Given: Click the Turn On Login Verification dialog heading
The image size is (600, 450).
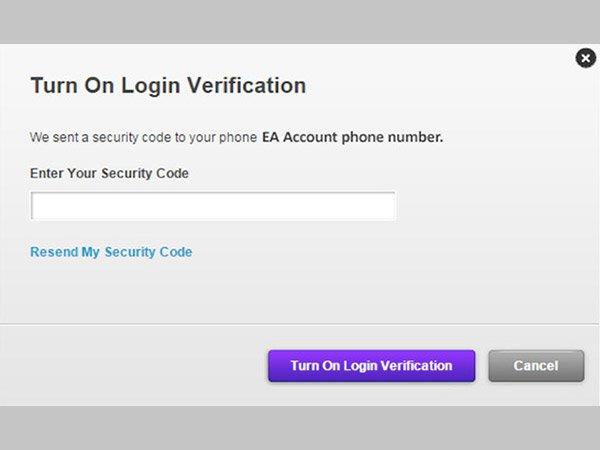Looking at the screenshot, I should (168, 85).
